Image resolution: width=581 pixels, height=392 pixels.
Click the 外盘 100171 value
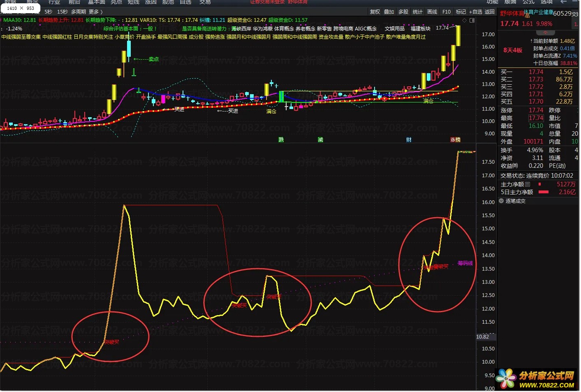click(533, 141)
